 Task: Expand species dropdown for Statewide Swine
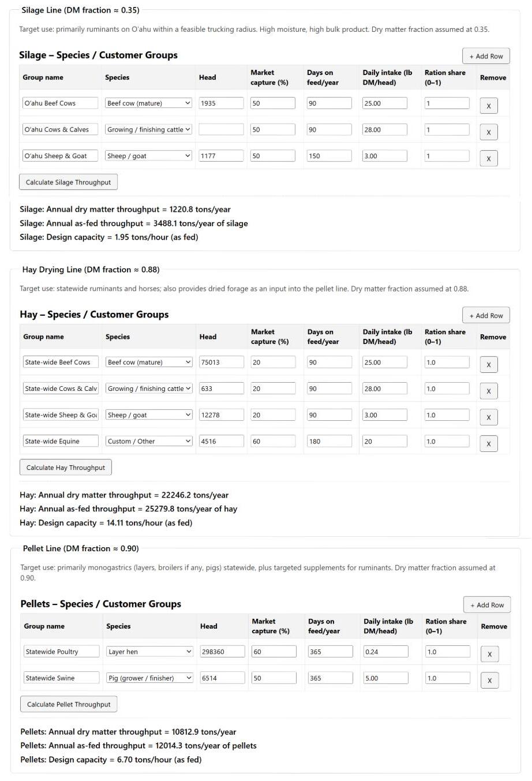click(x=149, y=678)
